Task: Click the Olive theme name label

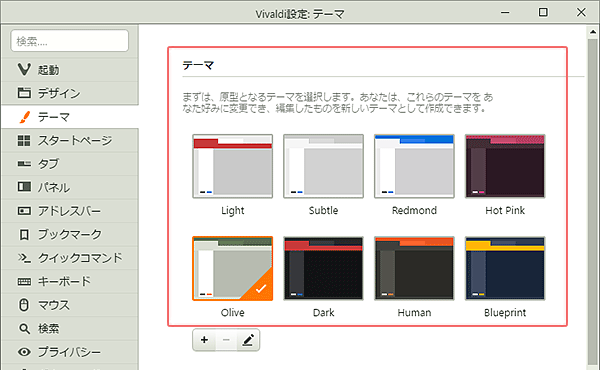Action: 233,313
